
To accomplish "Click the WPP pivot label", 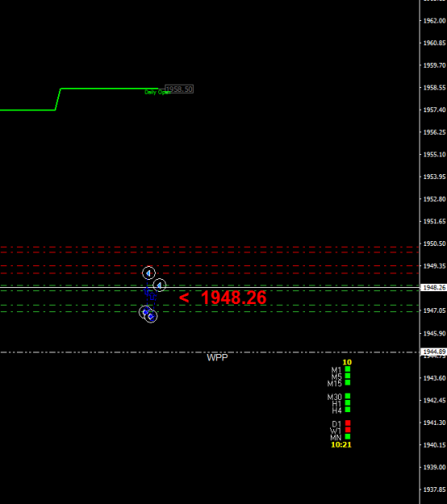I will (x=217, y=358).
